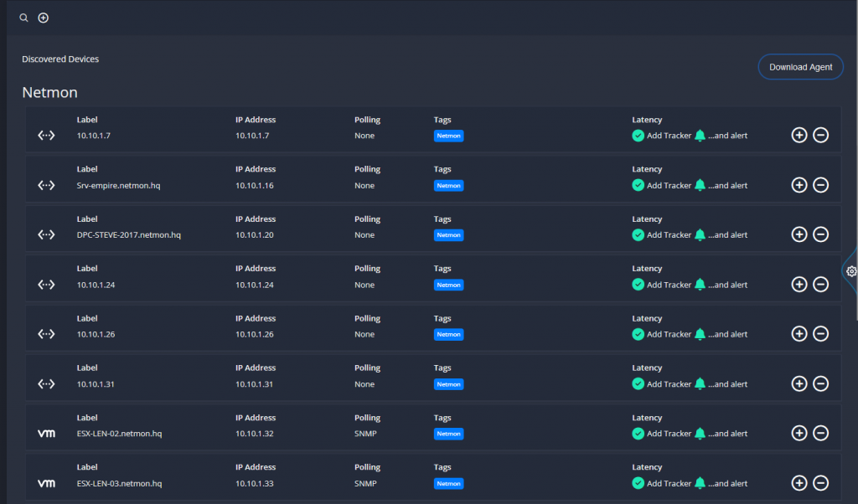Add device 10.10.1.31 with plus icon
858x504 pixels.
click(x=799, y=383)
